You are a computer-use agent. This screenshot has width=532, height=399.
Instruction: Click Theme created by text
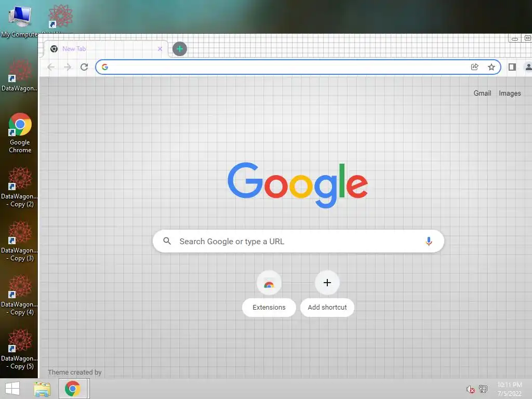75,372
